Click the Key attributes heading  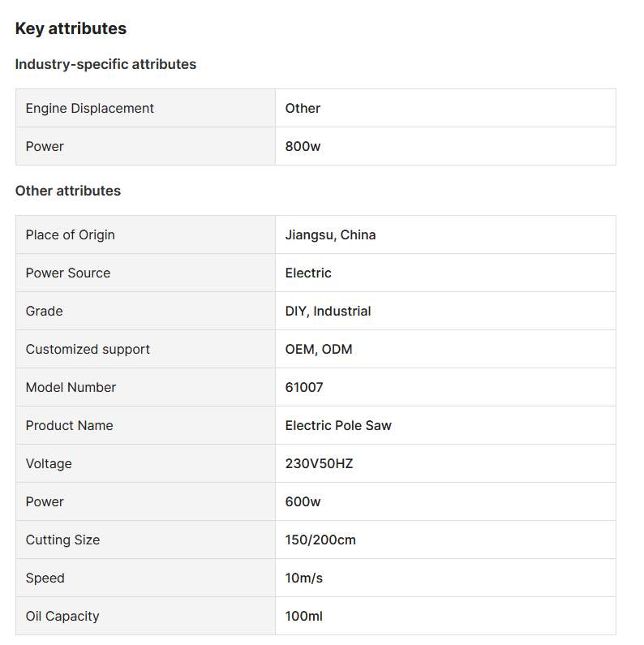71,28
